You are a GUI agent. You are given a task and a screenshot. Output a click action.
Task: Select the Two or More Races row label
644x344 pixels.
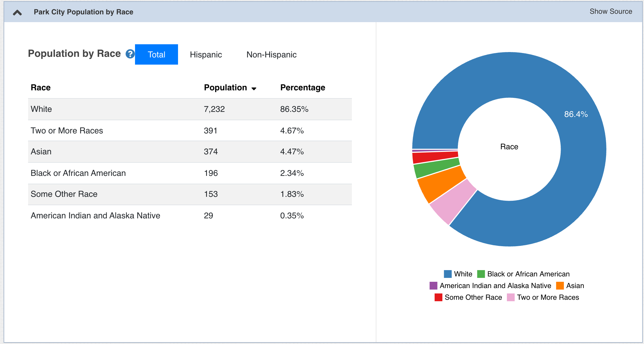click(x=67, y=130)
